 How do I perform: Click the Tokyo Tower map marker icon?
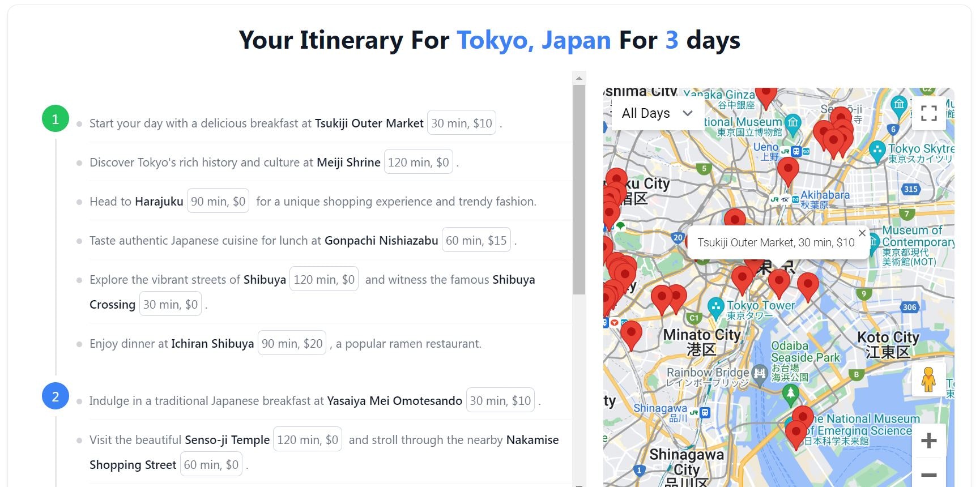point(716,309)
